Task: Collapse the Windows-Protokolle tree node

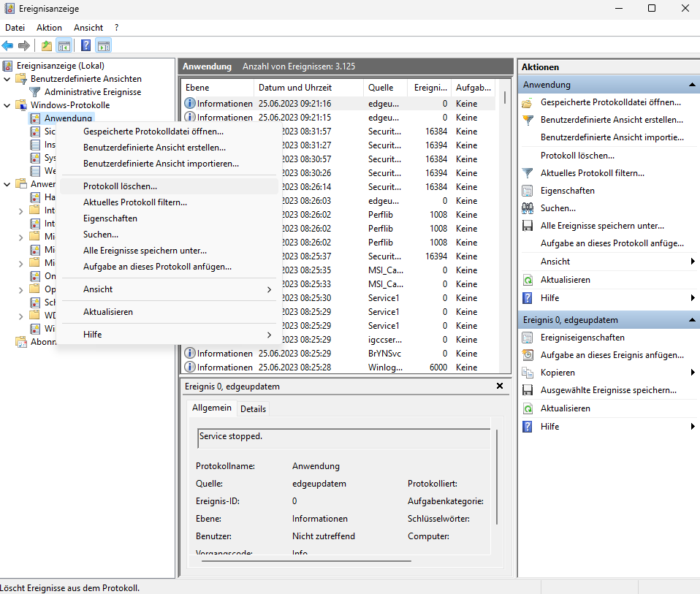Action: click(x=7, y=105)
